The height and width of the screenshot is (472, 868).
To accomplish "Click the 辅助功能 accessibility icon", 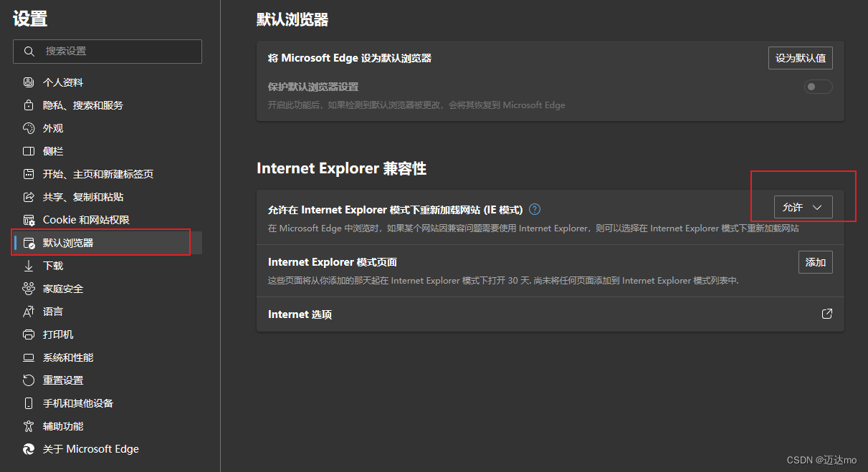I will tap(29, 426).
